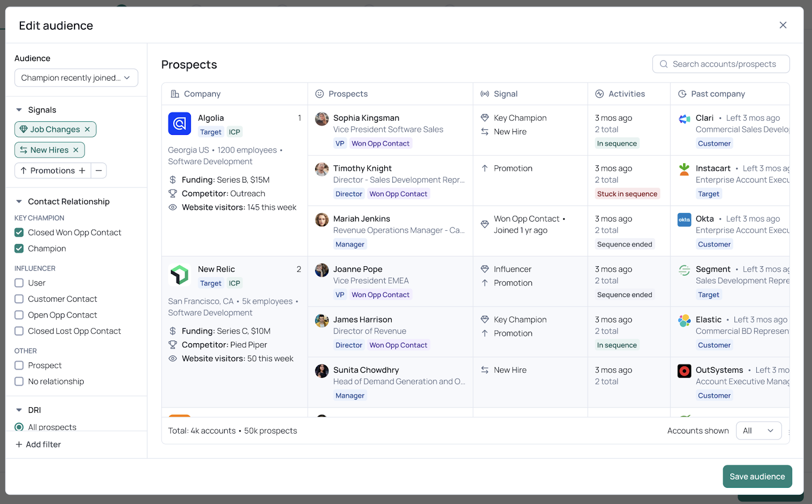This screenshot has height=504, width=812.
Task: Open James Harrison's profile name
Action: pyautogui.click(x=363, y=320)
